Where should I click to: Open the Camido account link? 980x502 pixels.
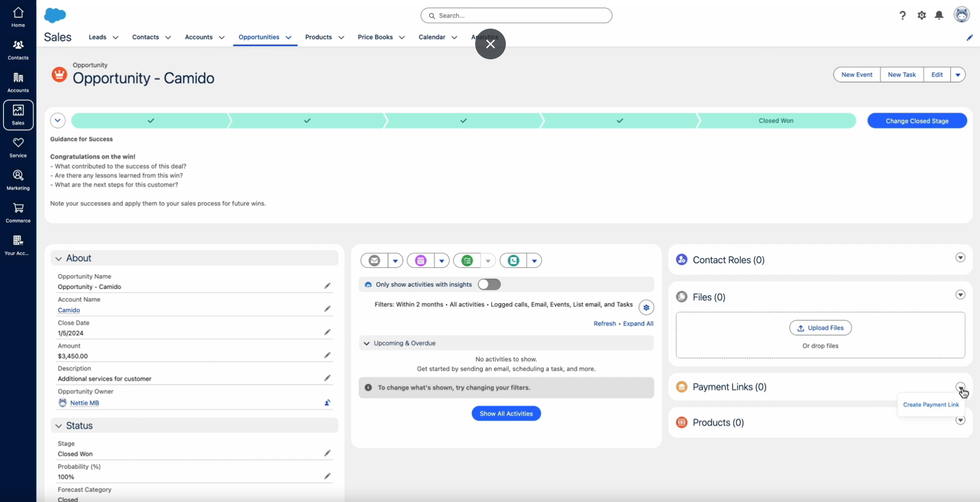(x=69, y=310)
